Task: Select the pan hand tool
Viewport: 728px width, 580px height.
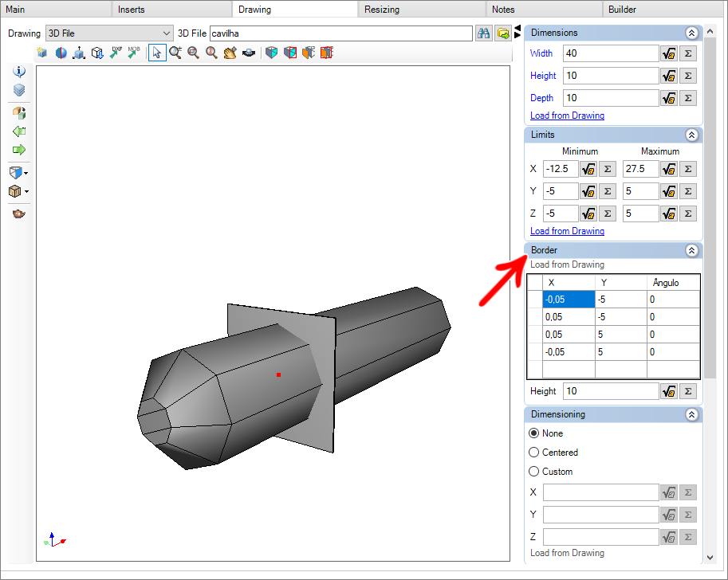Action: [230, 53]
